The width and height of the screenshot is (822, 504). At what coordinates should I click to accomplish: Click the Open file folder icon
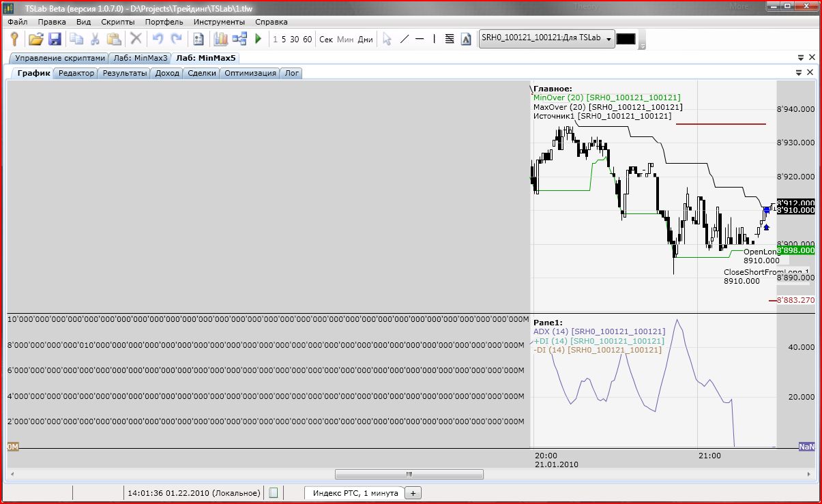pos(35,39)
